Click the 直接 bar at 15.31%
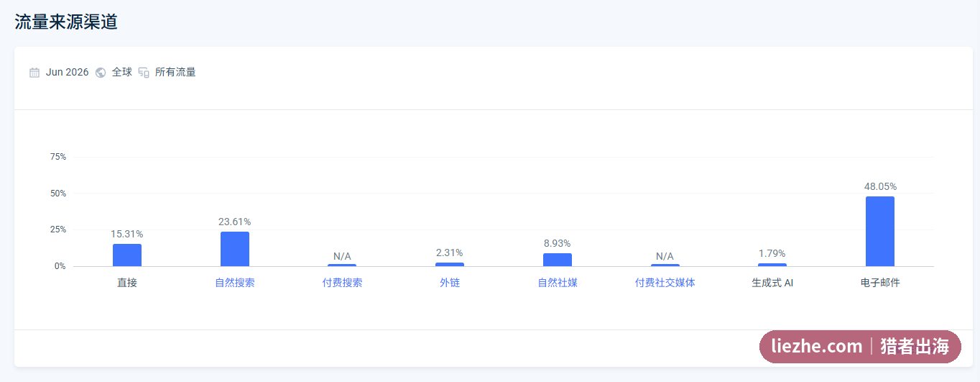This screenshot has width=980, height=382. point(127,255)
